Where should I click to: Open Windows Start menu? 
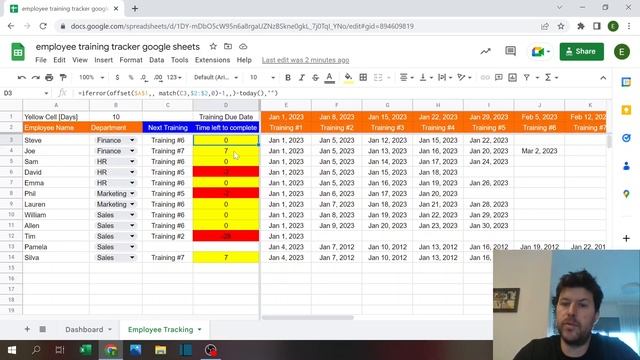[x=12, y=350]
